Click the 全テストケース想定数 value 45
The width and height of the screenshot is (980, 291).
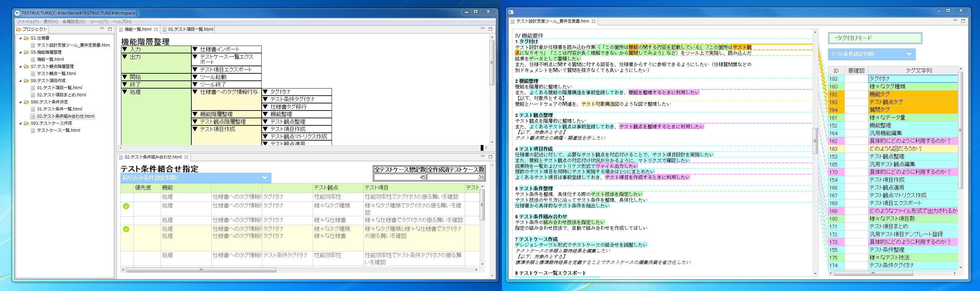[400, 177]
